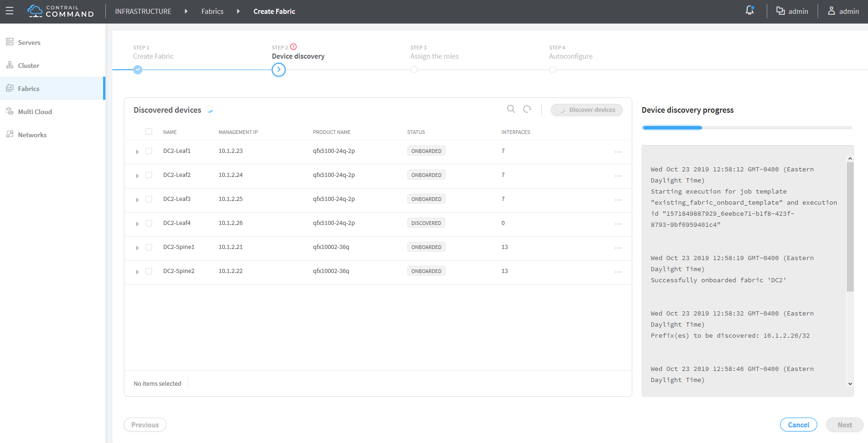Click the Previous button
Screen dimensions: 868x443
pyautogui.click(x=145, y=425)
